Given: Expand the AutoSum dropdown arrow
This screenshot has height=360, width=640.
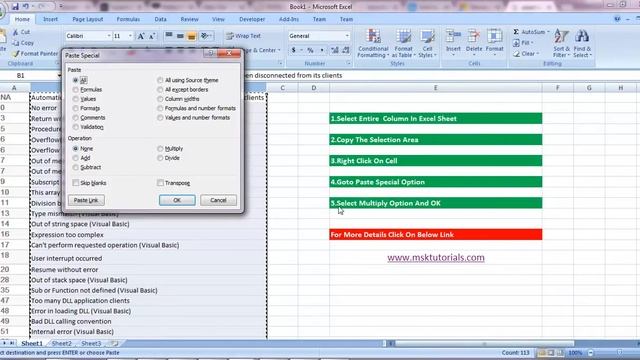Looking at the screenshot, I should click(548, 32).
